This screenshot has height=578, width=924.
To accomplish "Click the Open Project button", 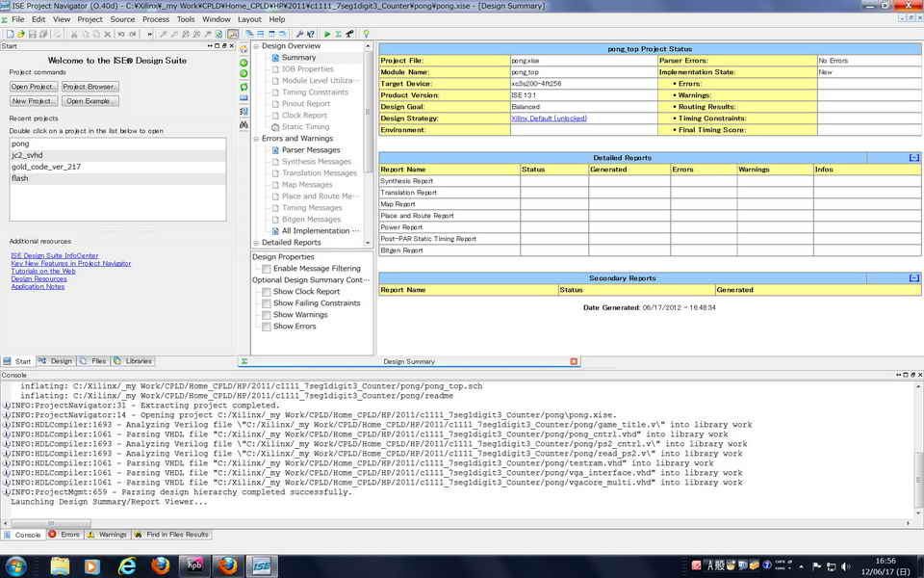I will tap(34, 87).
